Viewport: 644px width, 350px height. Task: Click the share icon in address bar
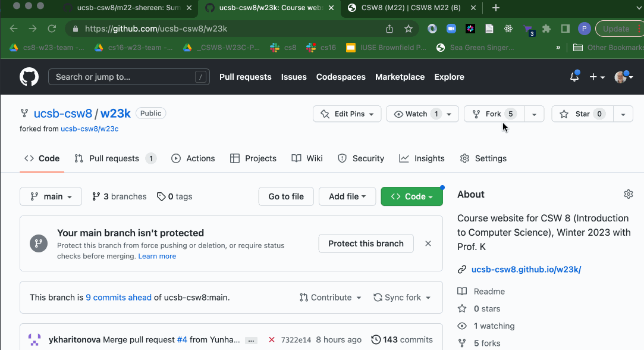pyautogui.click(x=389, y=29)
